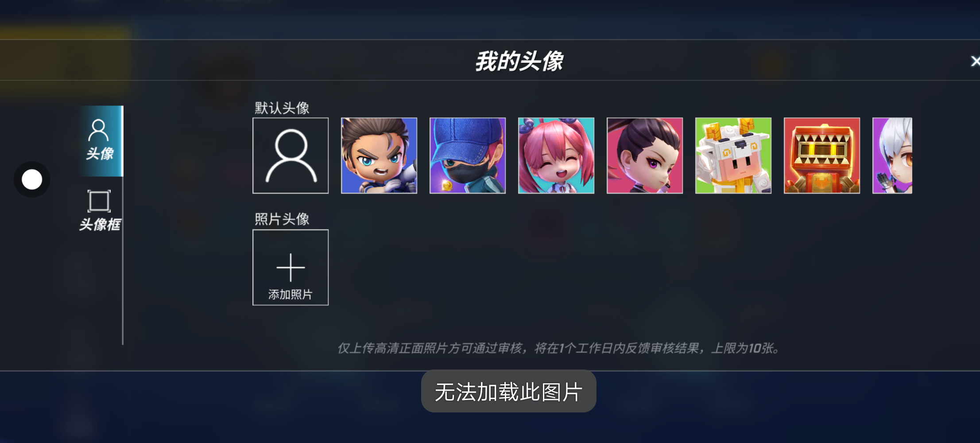Tap the person icon above 头像
Screen dimensions: 980x443
pos(98,130)
